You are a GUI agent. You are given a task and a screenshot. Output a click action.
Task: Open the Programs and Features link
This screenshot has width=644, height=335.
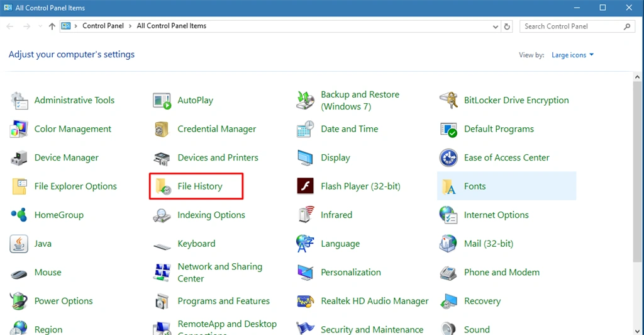(x=223, y=301)
